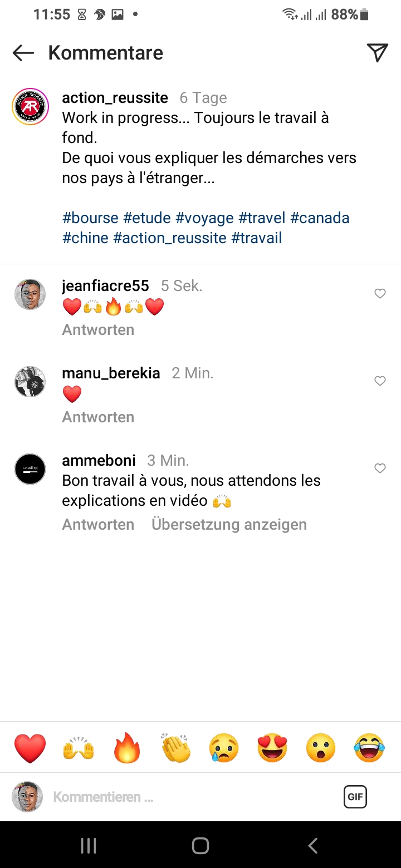Open the share paper-plane icon

pos(377,52)
